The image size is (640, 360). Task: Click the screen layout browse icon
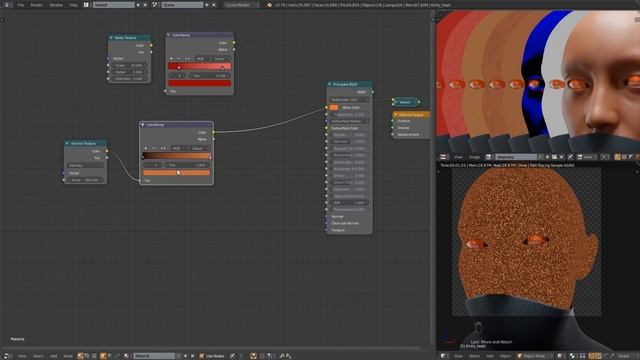click(86, 5)
